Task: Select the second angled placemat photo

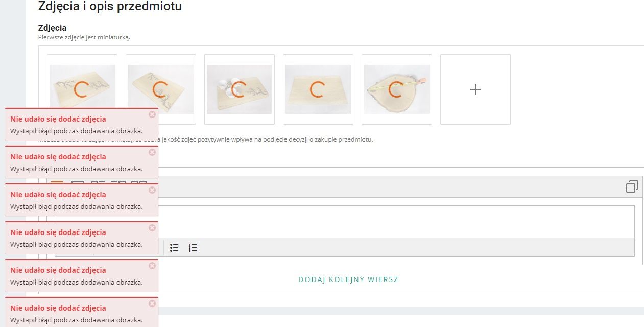Action: [x=161, y=89]
